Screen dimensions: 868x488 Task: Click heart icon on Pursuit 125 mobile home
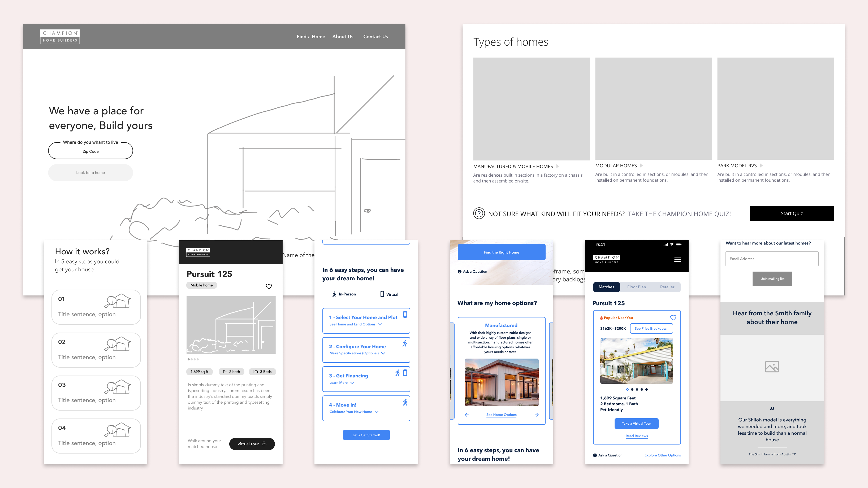pyautogui.click(x=269, y=286)
